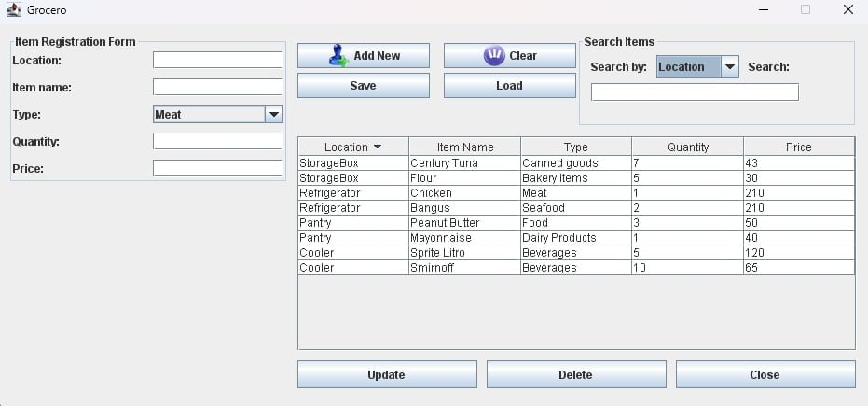This screenshot has width=868, height=406.
Task: Focus the Location input field
Action: pyautogui.click(x=217, y=60)
